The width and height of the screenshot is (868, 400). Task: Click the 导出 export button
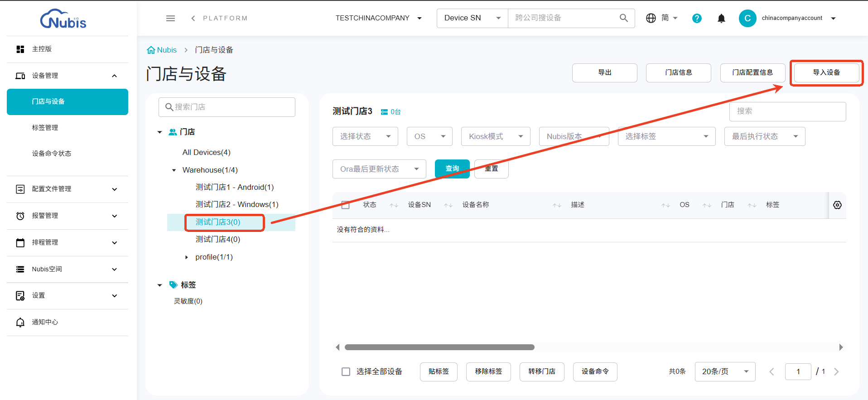[x=605, y=72]
